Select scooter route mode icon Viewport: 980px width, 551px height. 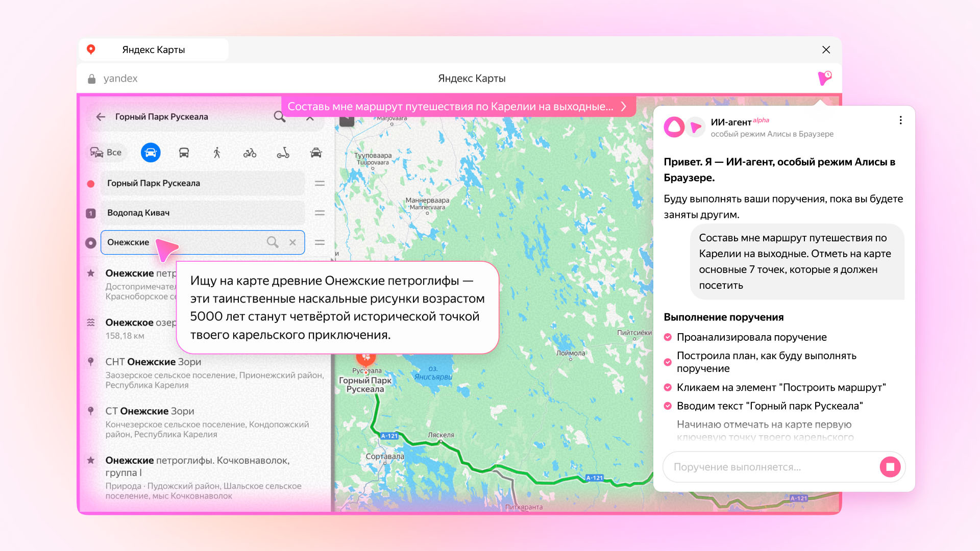283,153
